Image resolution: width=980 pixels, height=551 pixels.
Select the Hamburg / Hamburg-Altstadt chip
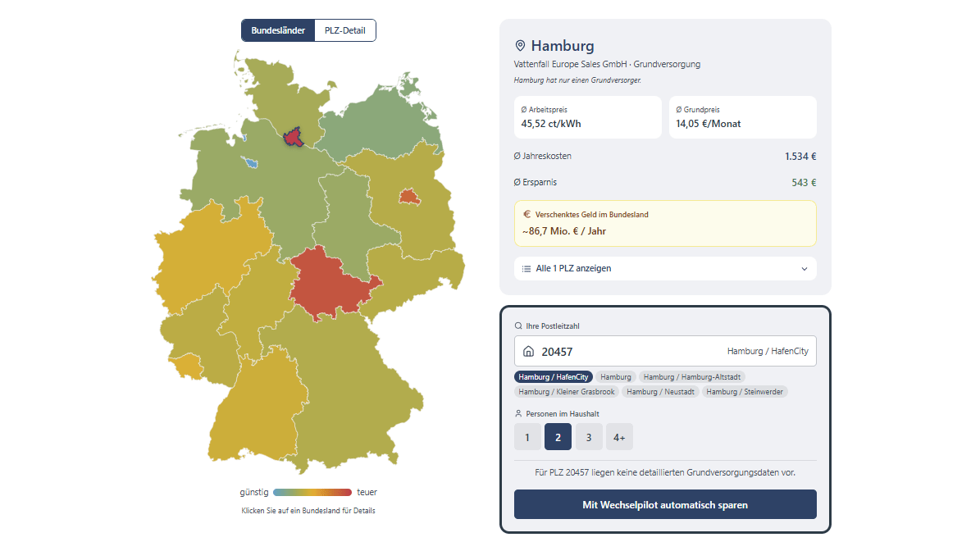pyautogui.click(x=692, y=376)
